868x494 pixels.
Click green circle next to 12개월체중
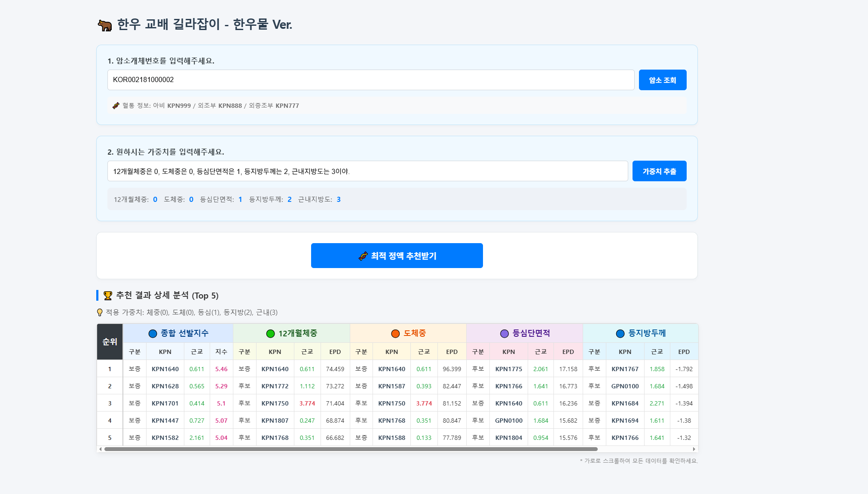[x=270, y=333]
